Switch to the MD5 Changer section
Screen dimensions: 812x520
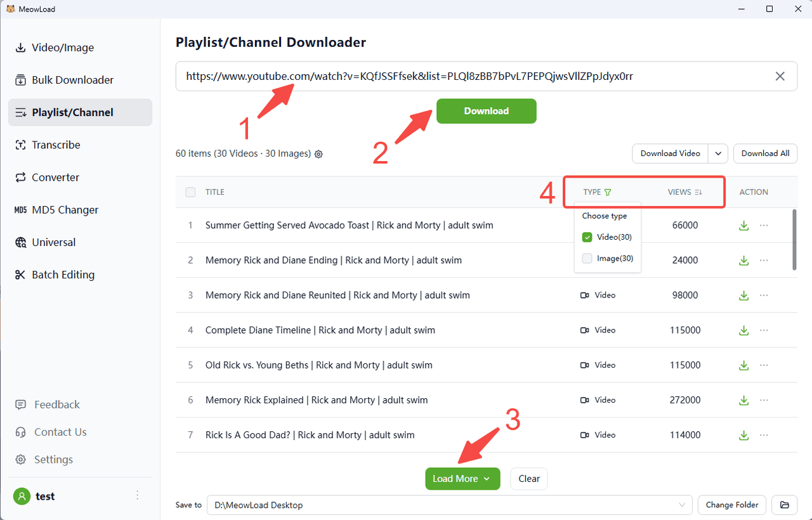65,210
